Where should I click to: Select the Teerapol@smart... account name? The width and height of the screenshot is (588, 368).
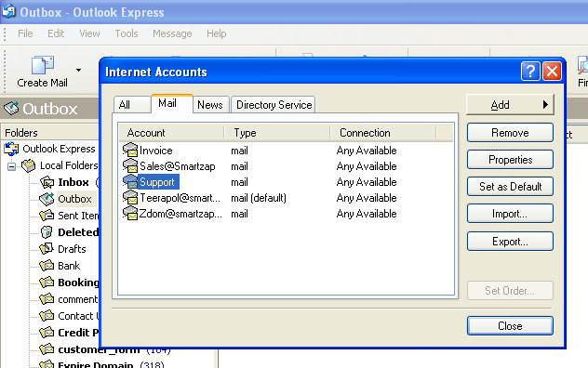(x=180, y=198)
